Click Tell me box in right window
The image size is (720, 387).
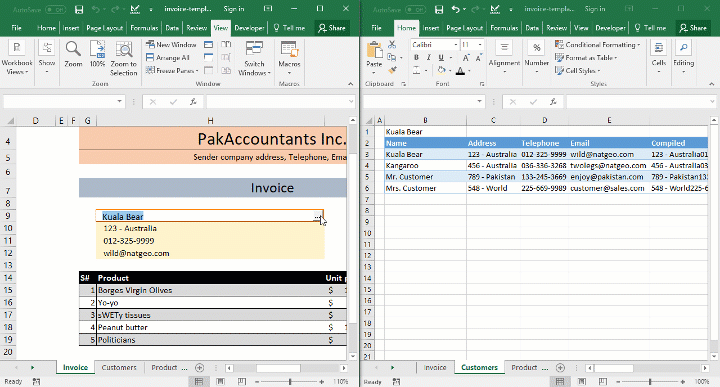650,28
